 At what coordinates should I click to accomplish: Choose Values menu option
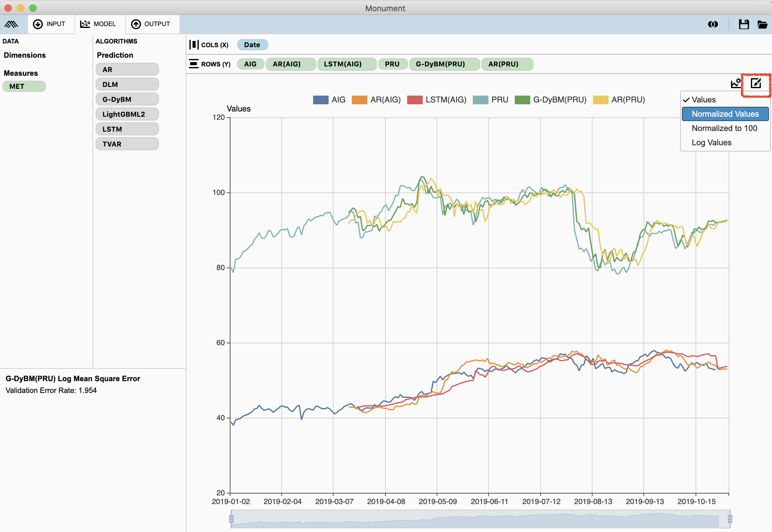click(725, 100)
